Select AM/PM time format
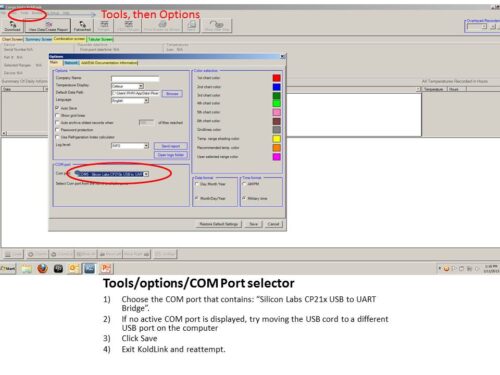Screen dimensions: 500x375 click(x=244, y=184)
